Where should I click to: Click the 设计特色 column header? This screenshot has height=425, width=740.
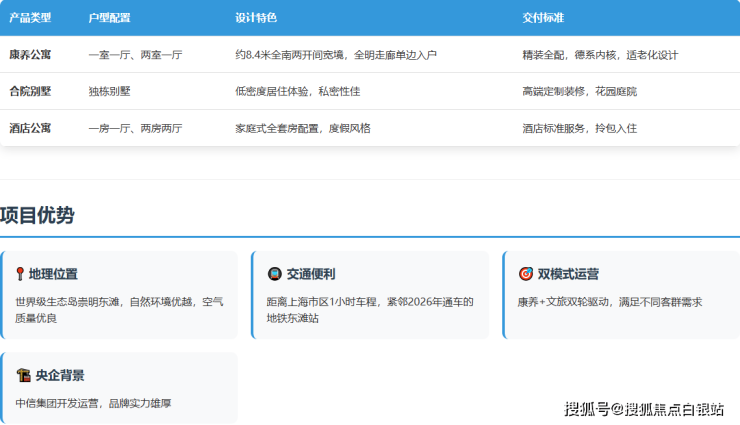(x=256, y=18)
